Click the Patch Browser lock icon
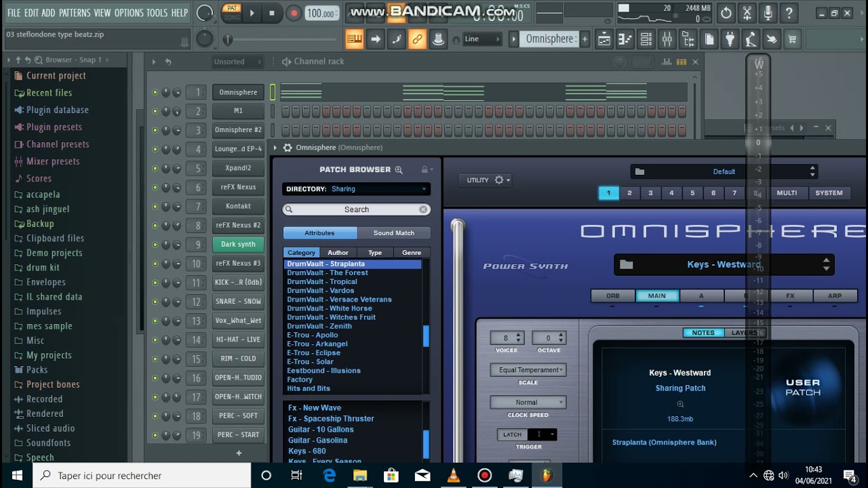The height and width of the screenshot is (488, 868). 425,169
